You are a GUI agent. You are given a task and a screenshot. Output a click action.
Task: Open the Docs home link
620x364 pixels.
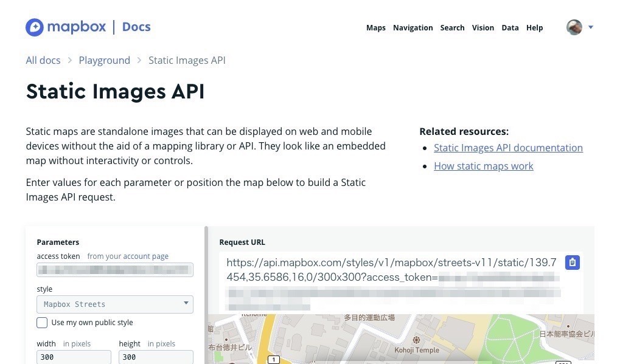(136, 27)
